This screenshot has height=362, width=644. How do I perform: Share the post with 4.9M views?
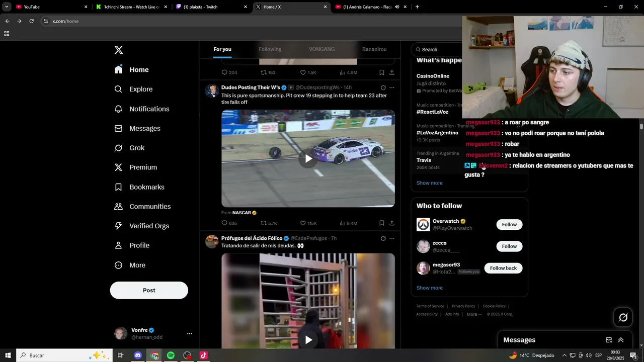point(392,73)
